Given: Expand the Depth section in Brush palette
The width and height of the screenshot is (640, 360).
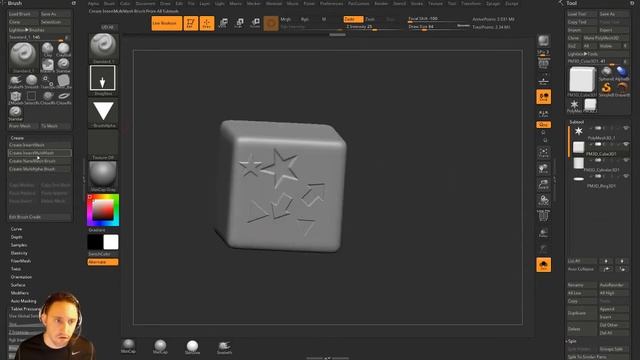Looking at the screenshot, I should (17, 237).
